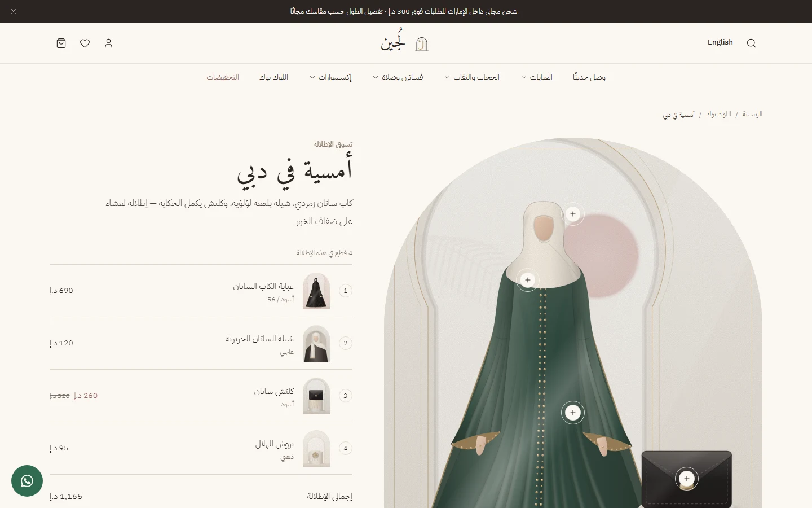Click the search magnifier icon
The width and height of the screenshot is (812, 508).
[751, 43]
